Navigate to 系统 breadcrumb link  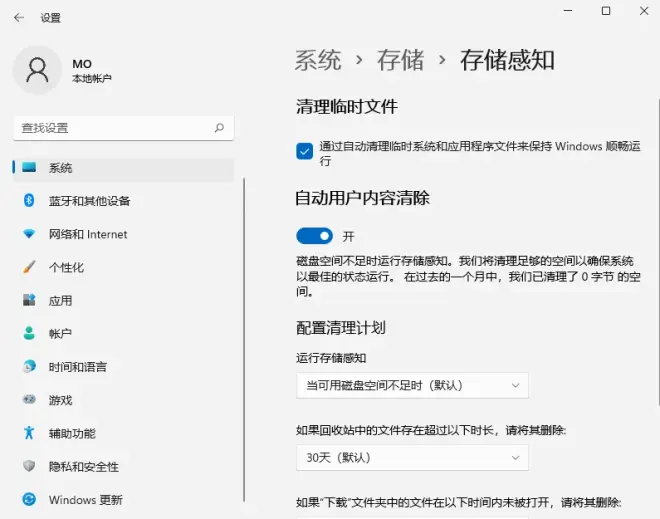pyautogui.click(x=318, y=60)
